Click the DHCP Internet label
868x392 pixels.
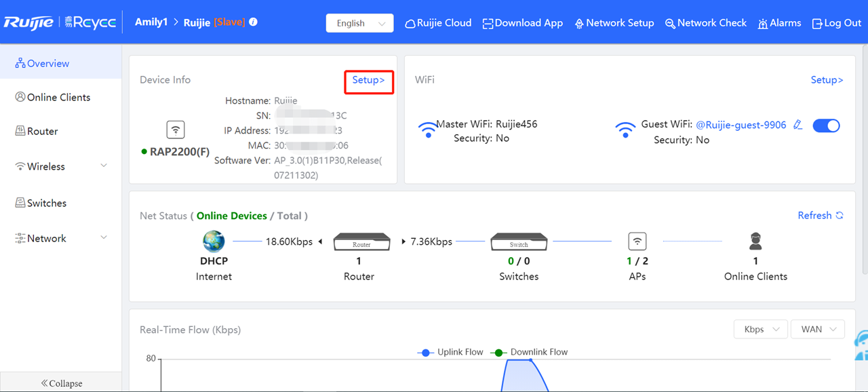[214, 261]
